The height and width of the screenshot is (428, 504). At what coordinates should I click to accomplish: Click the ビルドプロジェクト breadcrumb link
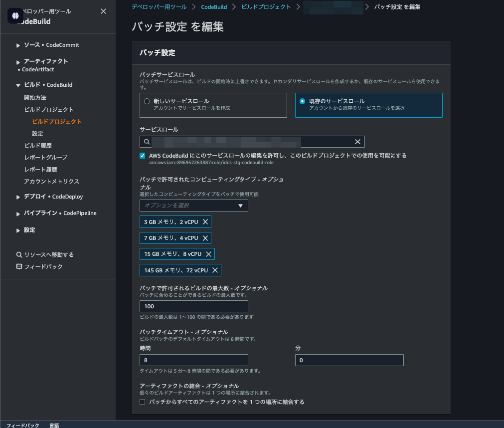(x=266, y=7)
